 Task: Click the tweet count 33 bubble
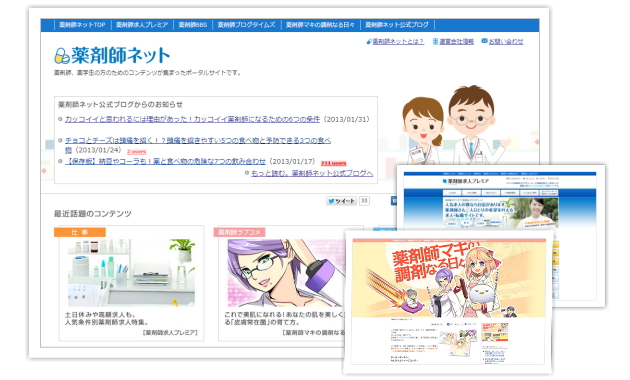(364, 201)
